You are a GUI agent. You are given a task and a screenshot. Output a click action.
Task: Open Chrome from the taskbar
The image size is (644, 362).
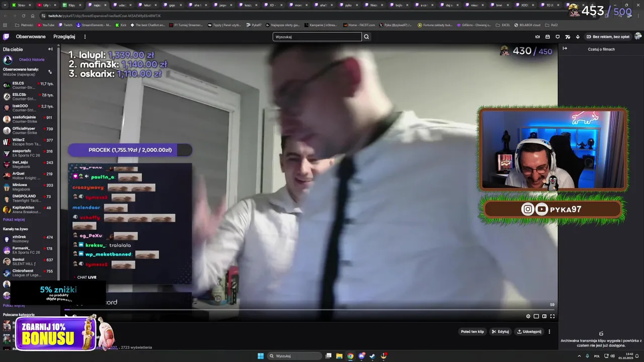350,356
